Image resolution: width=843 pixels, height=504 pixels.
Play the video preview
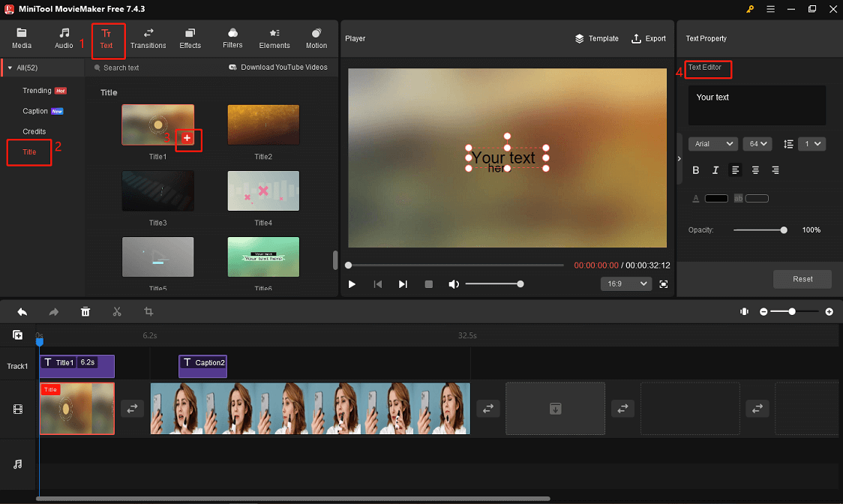(x=352, y=284)
